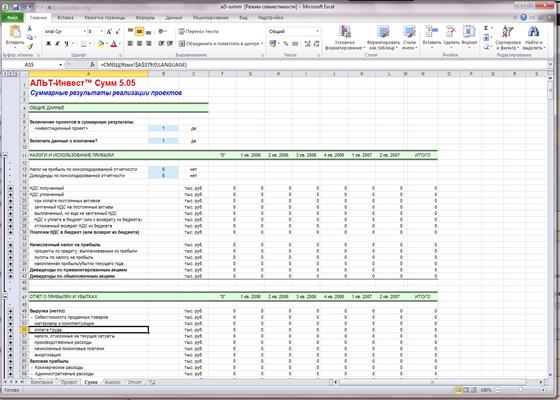
Task: Click the Decrease Indent icon
Action: click(x=161, y=43)
